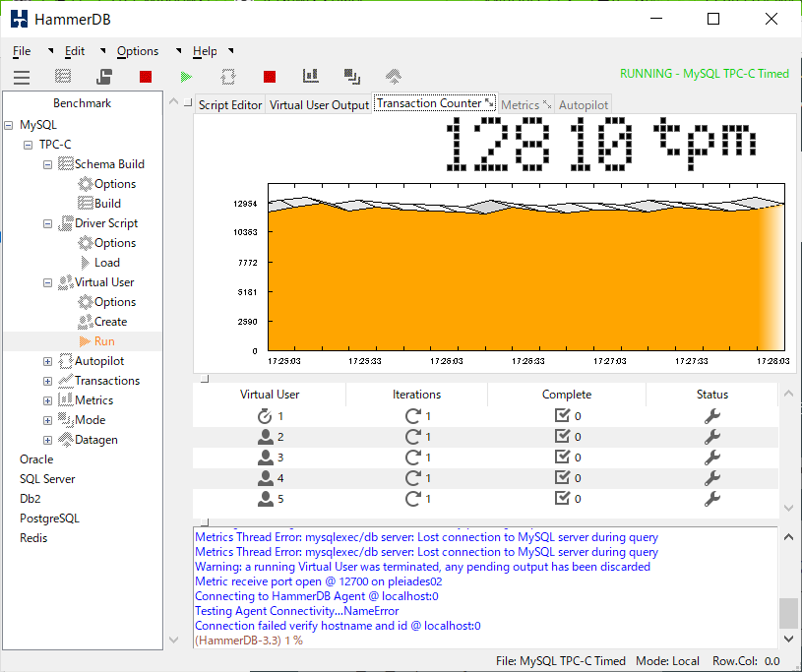
Task: Click the virtual user 5 person icon
Action: point(266,499)
